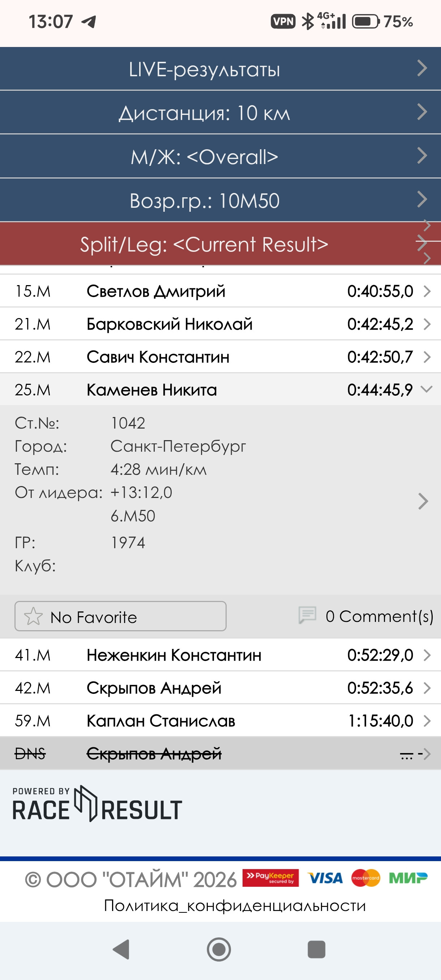Open details arrow beside Каменев's info panel
The width and height of the screenshot is (441, 980).
(x=423, y=501)
